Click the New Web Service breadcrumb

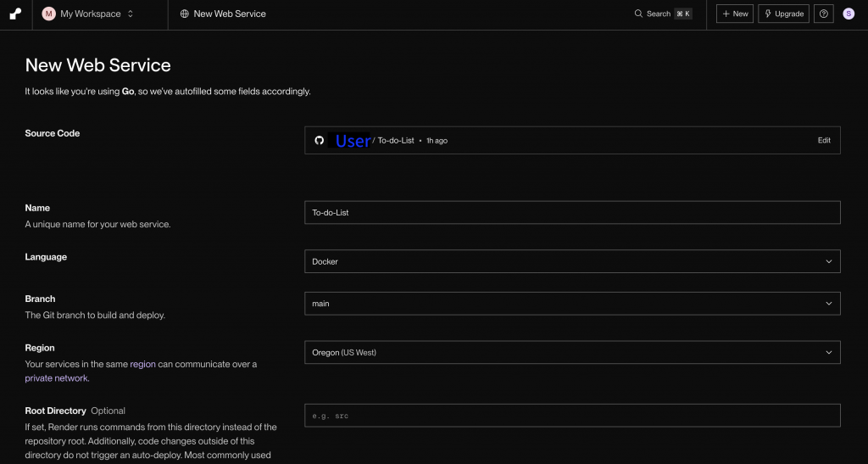coord(230,14)
